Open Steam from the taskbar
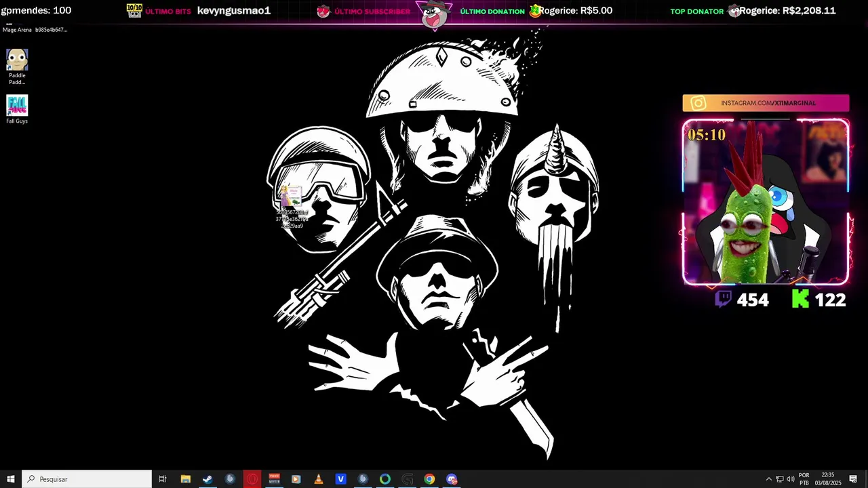868x488 pixels. pos(208,479)
